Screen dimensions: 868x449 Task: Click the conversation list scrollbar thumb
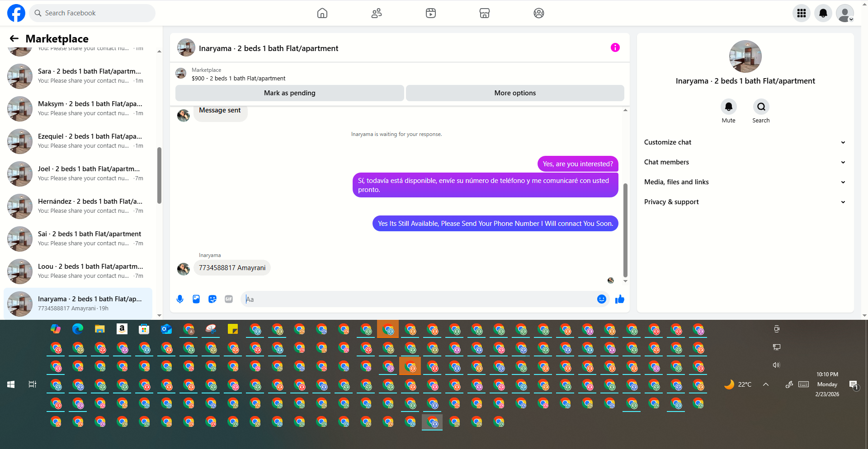159,175
